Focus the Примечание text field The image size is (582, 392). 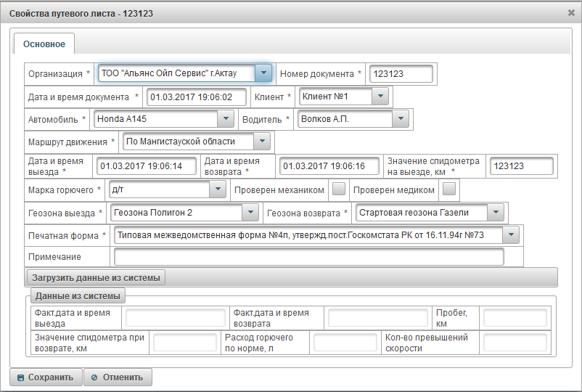(x=308, y=257)
